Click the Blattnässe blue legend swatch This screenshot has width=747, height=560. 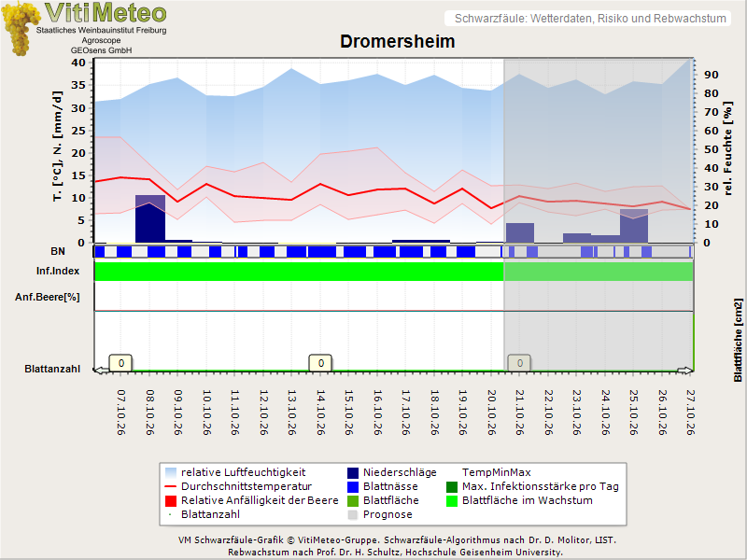353,486
